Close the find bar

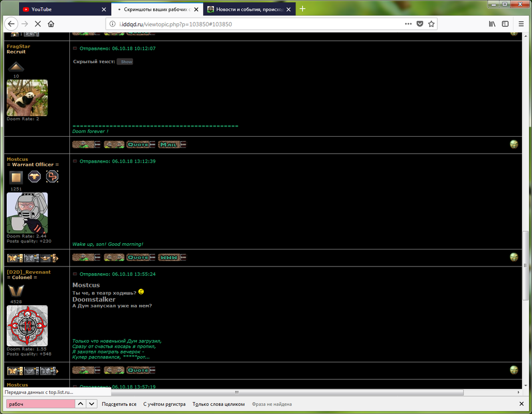(522, 404)
